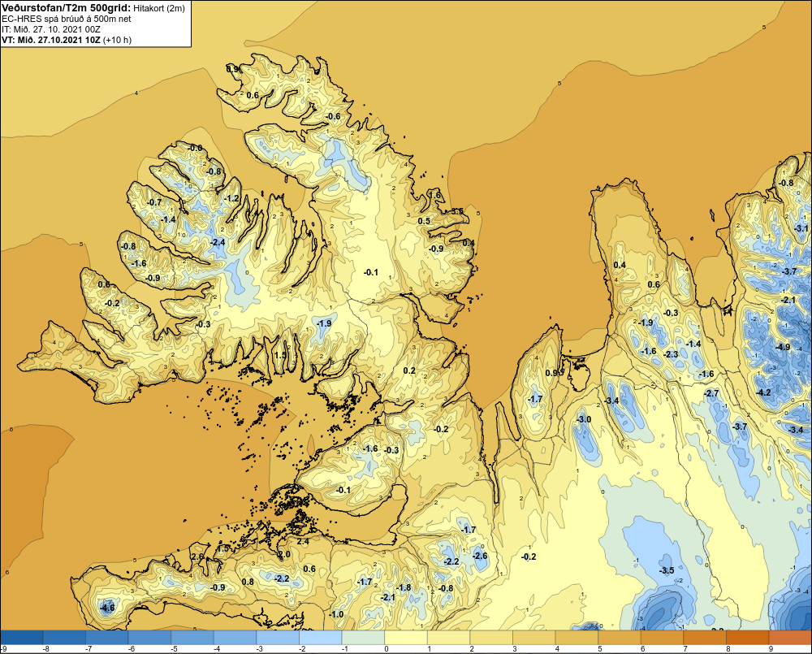Click the '2.4' temperature value on the map
This screenshot has height=654, width=812.
tap(303, 541)
